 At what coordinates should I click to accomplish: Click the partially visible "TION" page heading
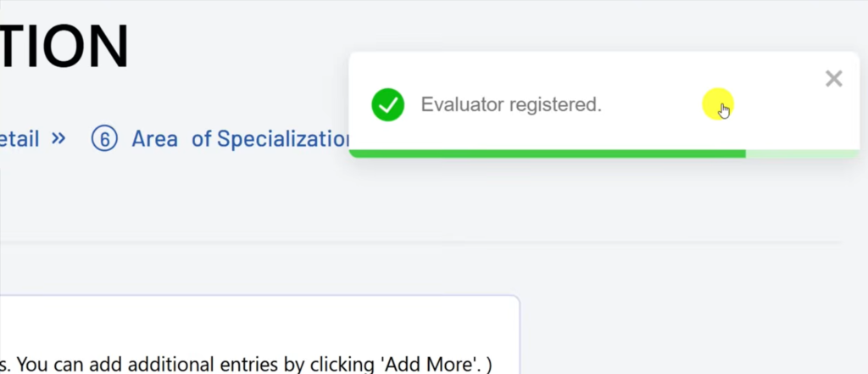tap(64, 47)
